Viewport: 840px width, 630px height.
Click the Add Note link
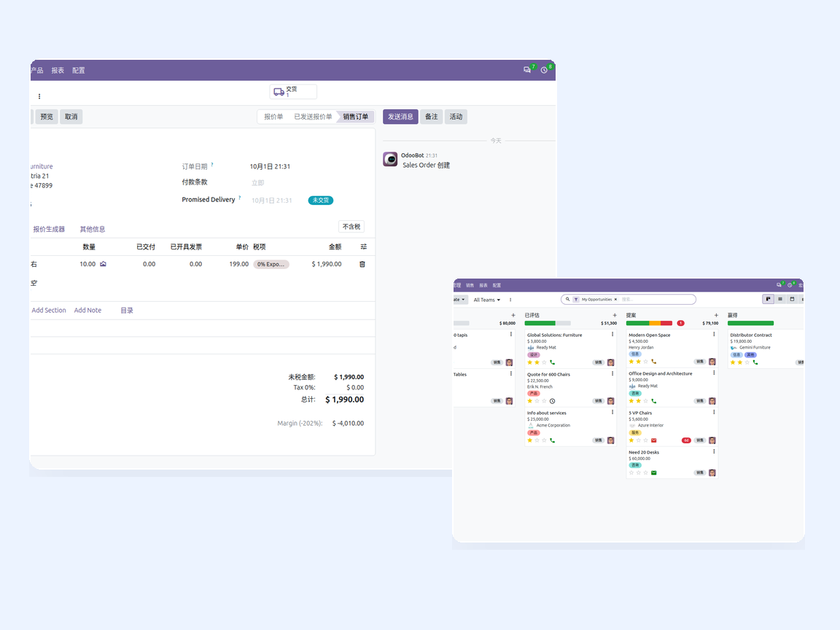pos(87,310)
